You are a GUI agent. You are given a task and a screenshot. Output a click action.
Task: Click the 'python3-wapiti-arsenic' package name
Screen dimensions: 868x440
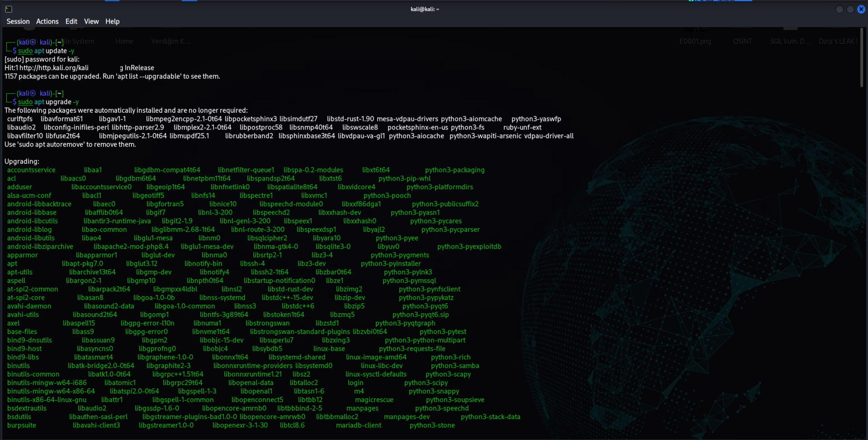[x=485, y=136]
